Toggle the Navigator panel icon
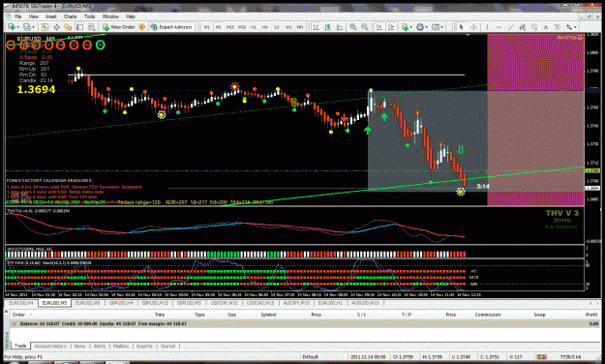Viewport: 605px width, 364px height. 68,27
